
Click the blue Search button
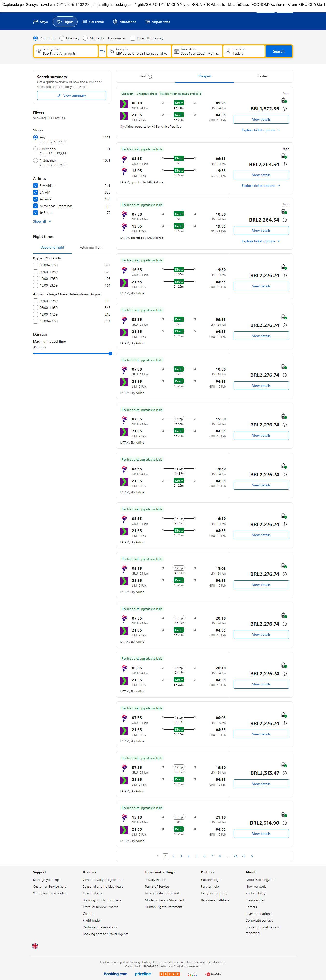click(278, 51)
